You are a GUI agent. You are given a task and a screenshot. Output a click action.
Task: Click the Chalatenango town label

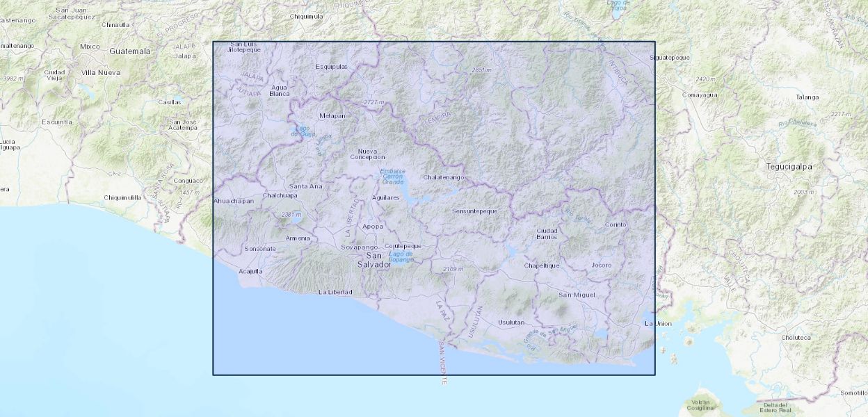click(x=443, y=177)
